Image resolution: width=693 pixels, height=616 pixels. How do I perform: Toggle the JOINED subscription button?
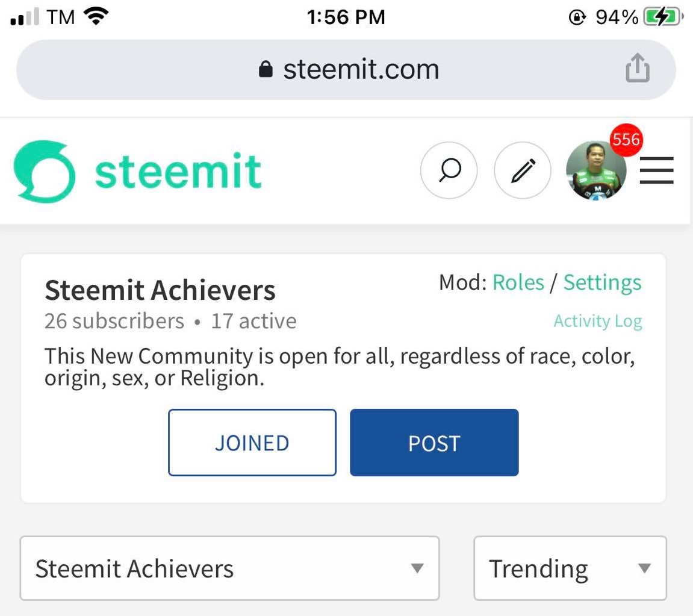pyautogui.click(x=252, y=443)
